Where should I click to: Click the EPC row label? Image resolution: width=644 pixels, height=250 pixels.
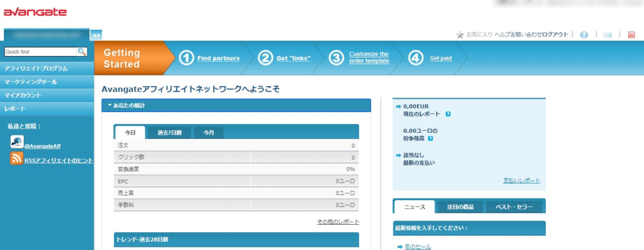click(123, 181)
